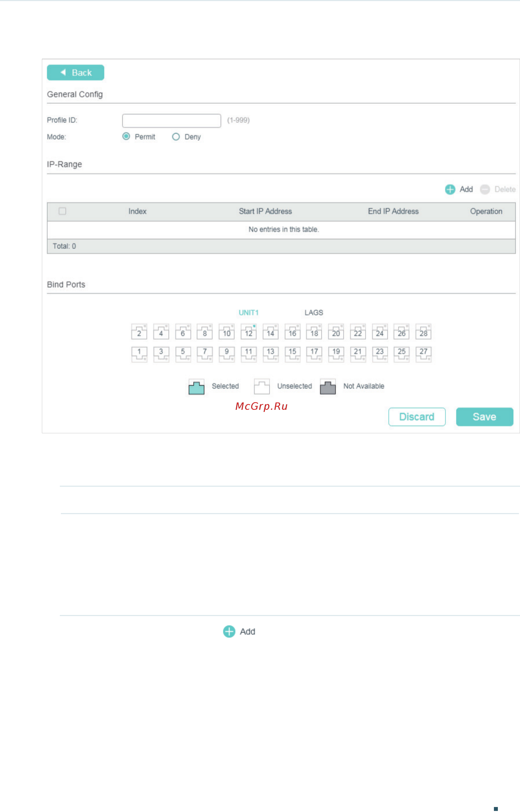This screenshot has width=520, height=812.
Task: Select port 1 icon
Action: pyautogui.click(x=139, y=354)
